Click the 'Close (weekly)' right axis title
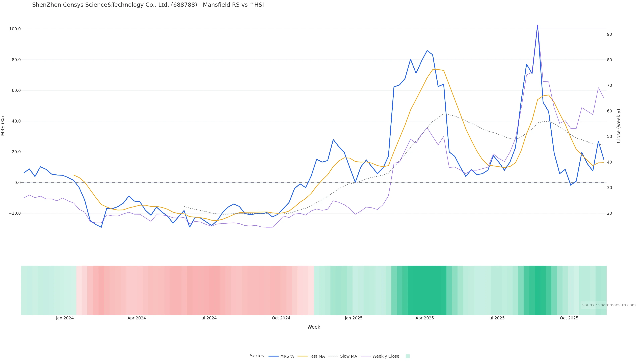644x362 pixels. [x=619, y=126]
